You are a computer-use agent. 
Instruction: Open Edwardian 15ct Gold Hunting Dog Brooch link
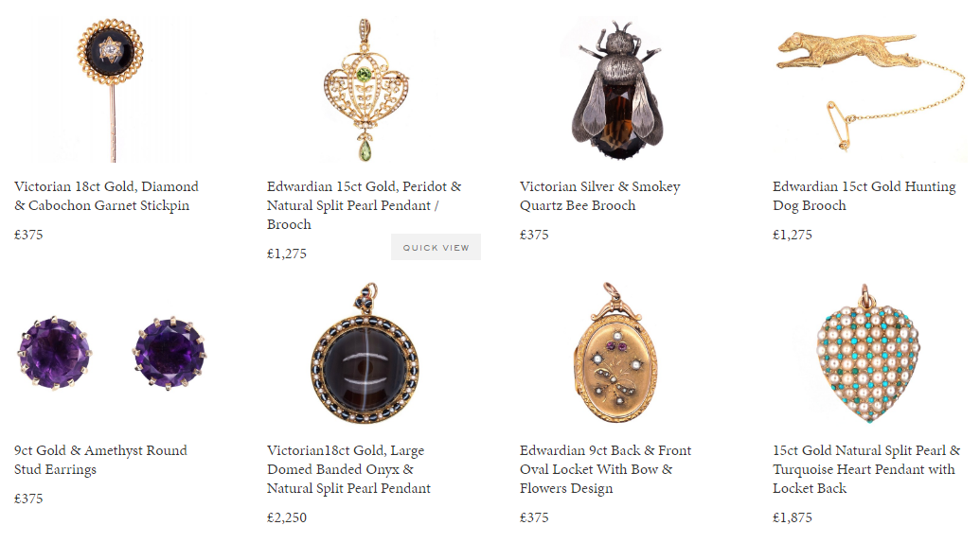864,196
